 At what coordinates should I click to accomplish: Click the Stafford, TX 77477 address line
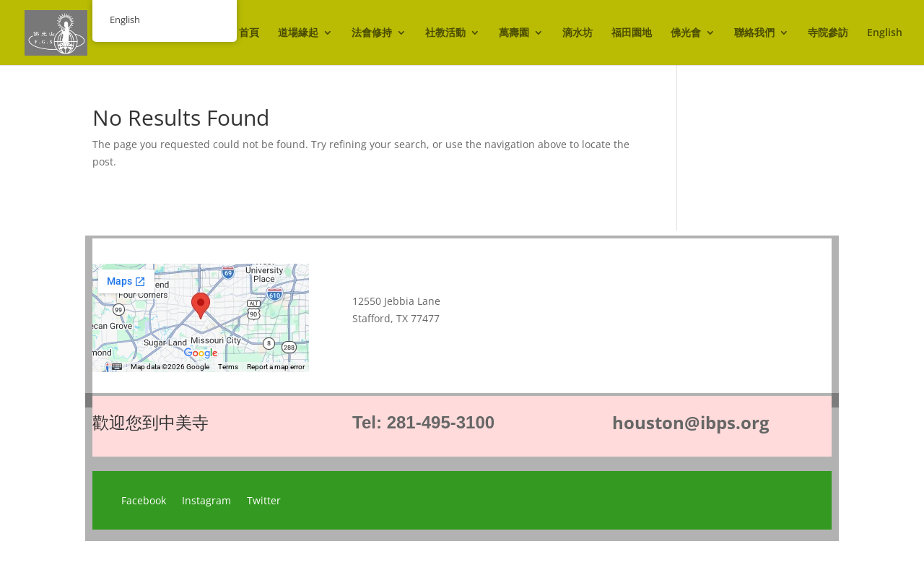click(x=396, y=319)
